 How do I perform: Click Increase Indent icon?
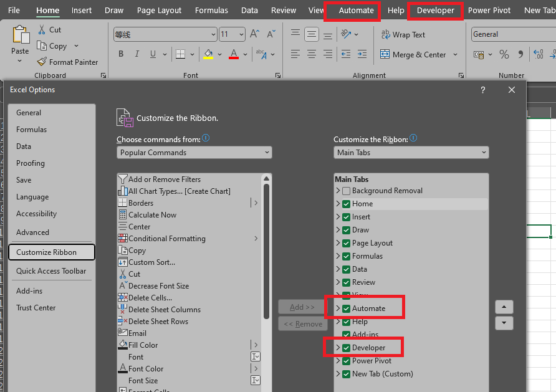tap(362, 54)
